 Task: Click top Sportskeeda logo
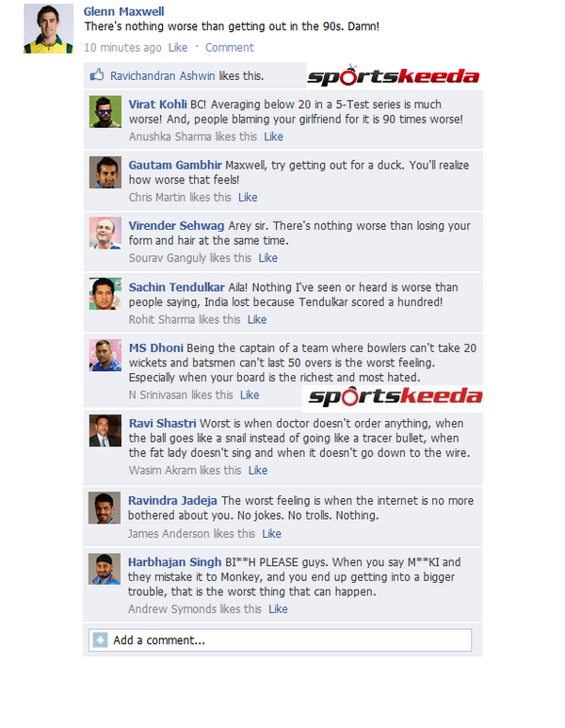pyautogui.click(x=394, y=75)
